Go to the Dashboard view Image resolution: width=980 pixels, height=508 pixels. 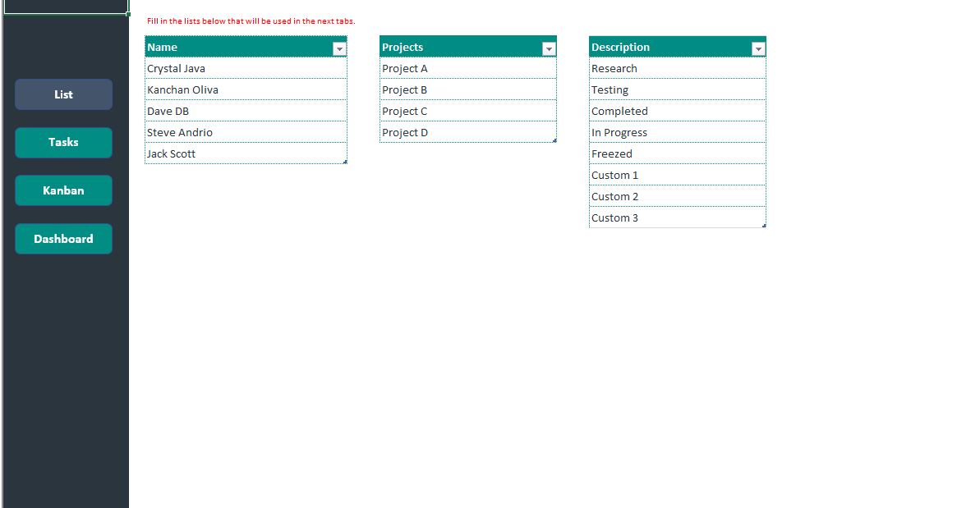coord(63,238)
